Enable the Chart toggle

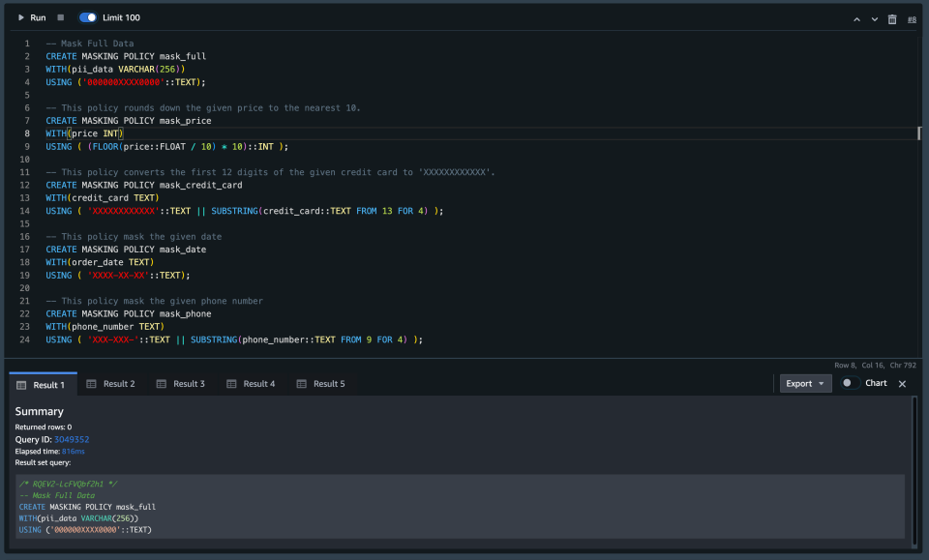[850, 383]
